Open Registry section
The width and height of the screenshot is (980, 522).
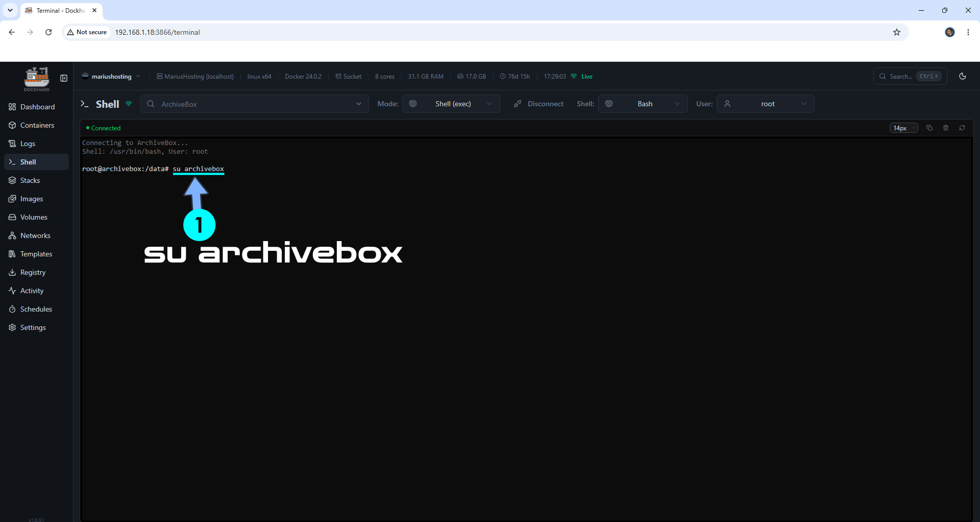tap(36, 272)
